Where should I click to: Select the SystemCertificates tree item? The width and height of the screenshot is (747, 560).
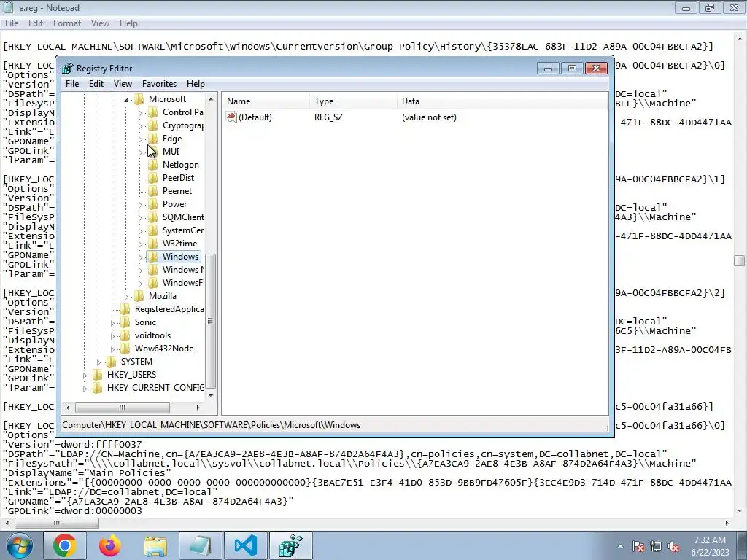(183, 230)
